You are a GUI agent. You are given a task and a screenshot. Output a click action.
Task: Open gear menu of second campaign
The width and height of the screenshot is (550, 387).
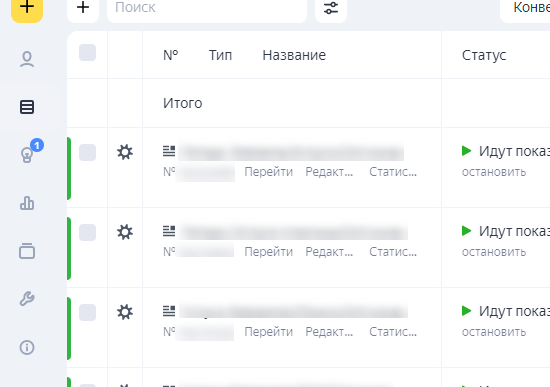125,232
